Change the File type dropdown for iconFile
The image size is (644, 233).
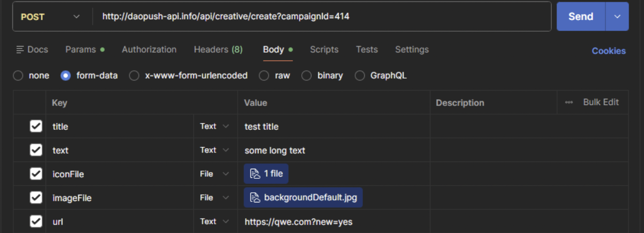pos(215,174)
